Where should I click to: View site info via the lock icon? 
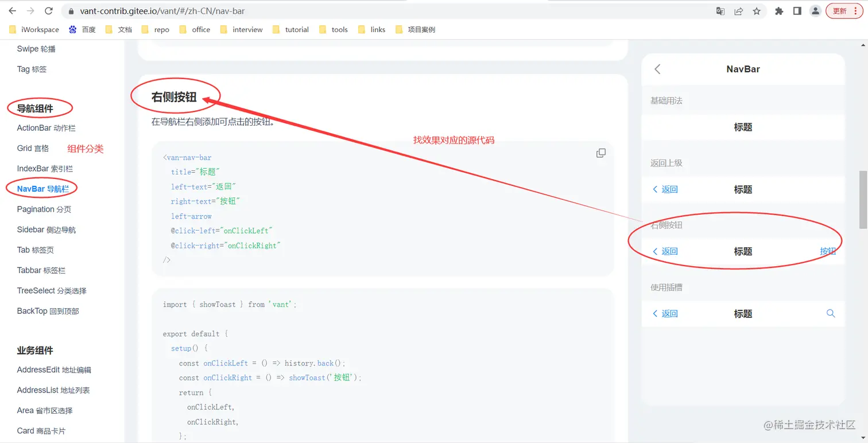71,11
